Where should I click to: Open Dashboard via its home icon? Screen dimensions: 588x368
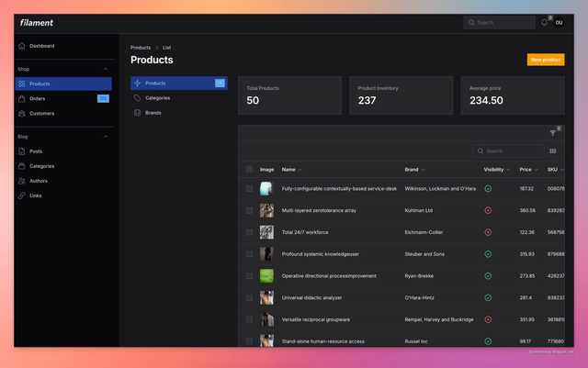tap(22, 46)
